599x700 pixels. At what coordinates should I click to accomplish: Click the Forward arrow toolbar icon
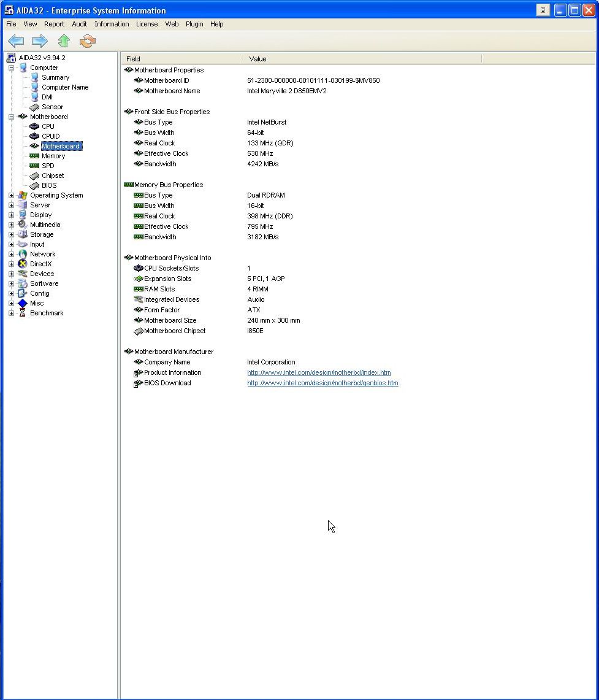click(40, 41)
